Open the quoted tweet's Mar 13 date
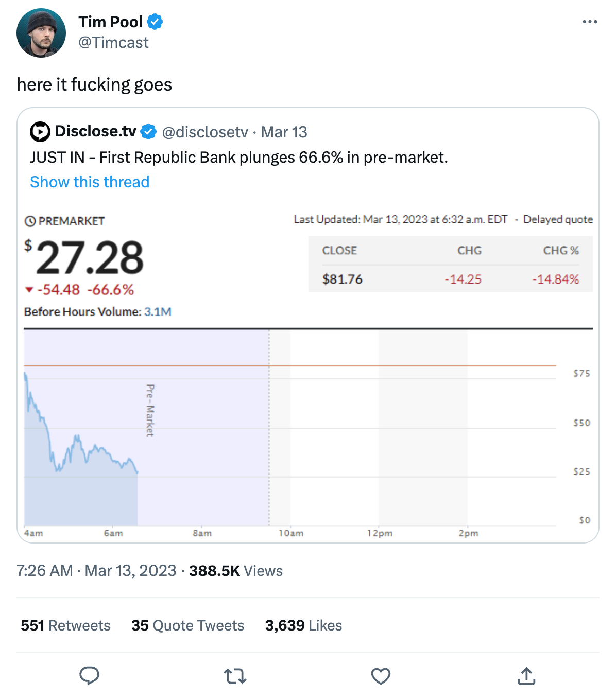Viewport: 616px width, 700px height. [284, 132]
